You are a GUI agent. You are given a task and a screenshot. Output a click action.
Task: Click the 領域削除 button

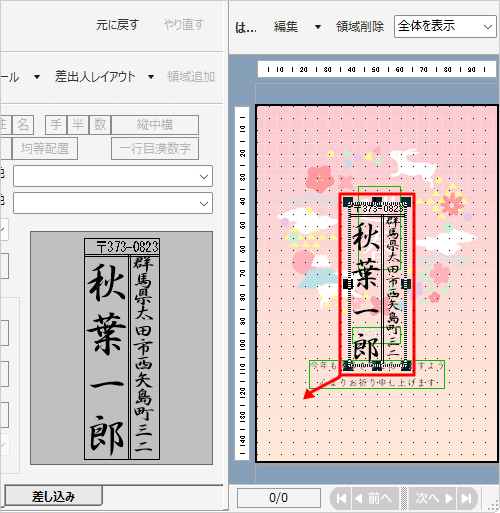pos(360,27)
